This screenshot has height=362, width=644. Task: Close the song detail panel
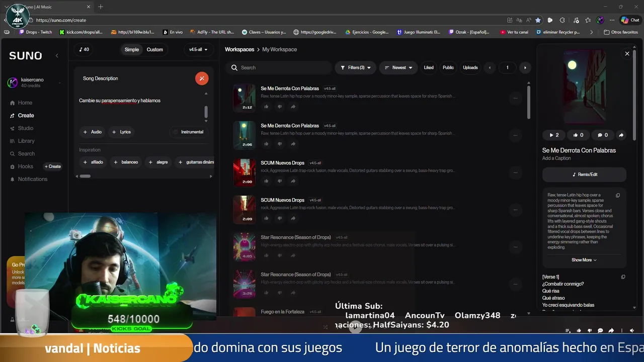627,53
